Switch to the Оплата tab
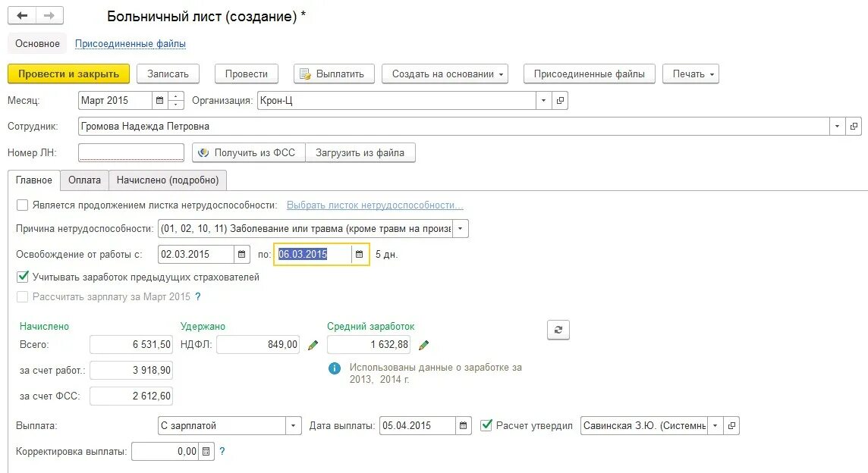This screenshot has width=868, height=473. click(84, 180)
